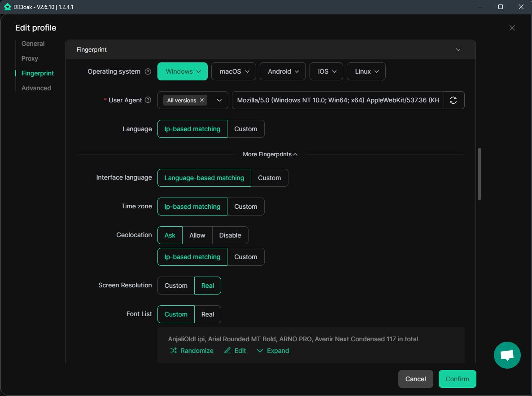Viewport: 532px width, 396px height.
Task: Open the Operating system help icon
Action: pos(148,71)
